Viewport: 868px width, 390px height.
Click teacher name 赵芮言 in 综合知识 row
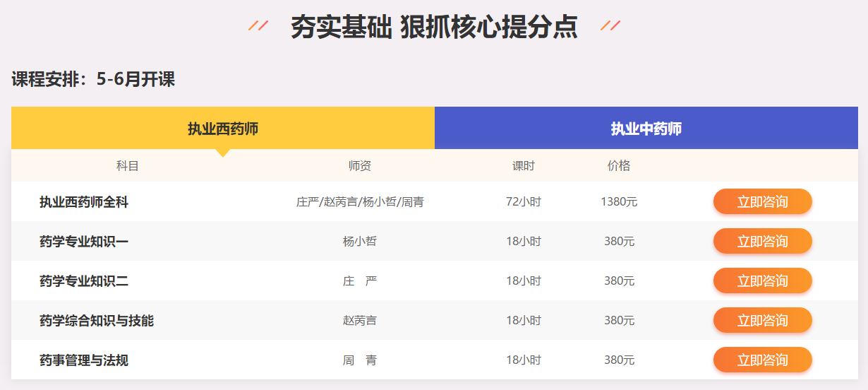point(360,321)
